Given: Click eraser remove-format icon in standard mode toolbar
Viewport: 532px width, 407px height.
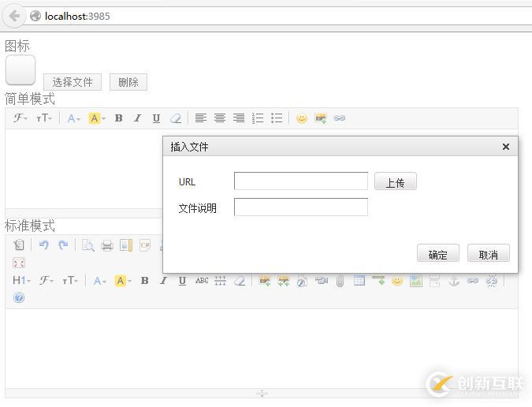Looking at the screenshot, I should tap(240, 280).
